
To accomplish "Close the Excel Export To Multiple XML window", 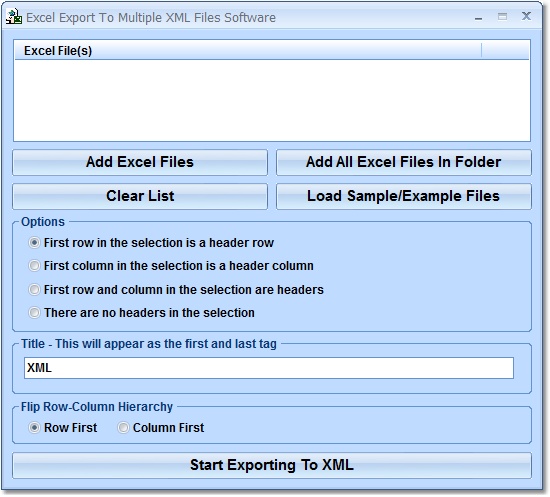I will pos(526,16).
